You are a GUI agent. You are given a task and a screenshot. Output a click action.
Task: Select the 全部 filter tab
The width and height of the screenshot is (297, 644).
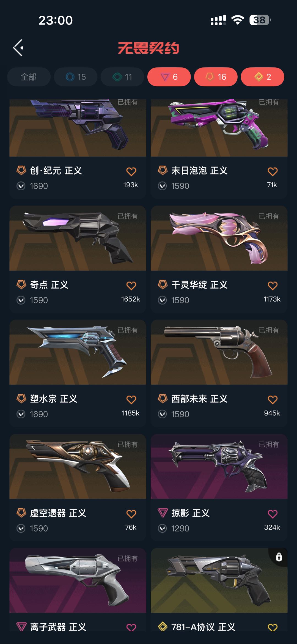(x=29, y=77)
